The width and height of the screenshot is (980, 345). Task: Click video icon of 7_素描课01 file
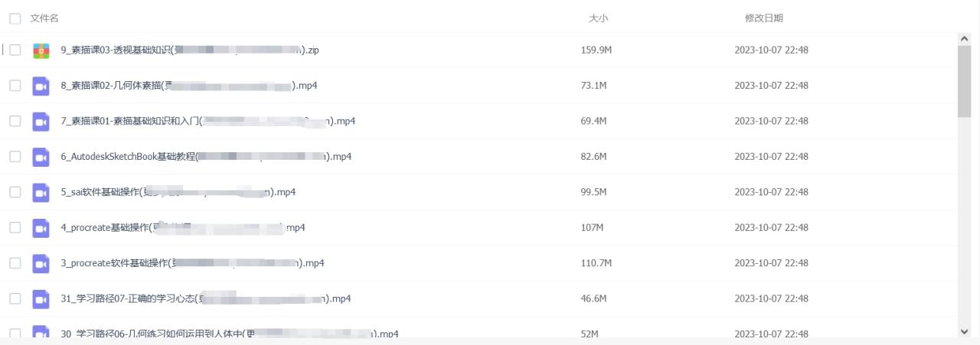pyautogui.click(x=41, y=121)
